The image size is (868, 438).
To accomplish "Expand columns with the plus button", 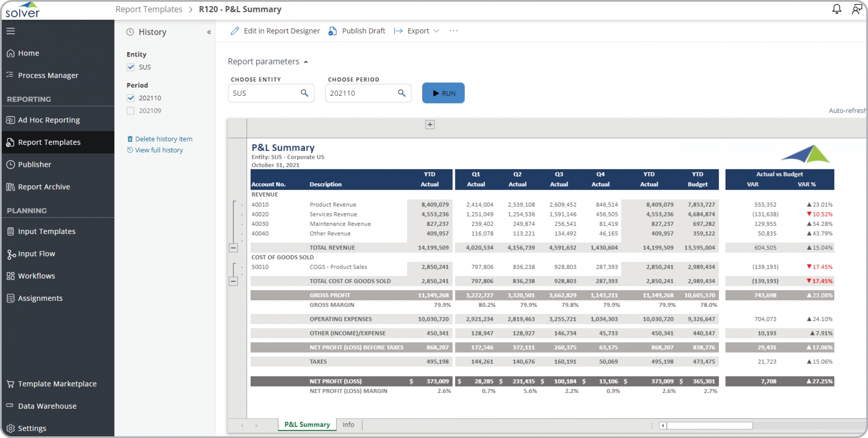I will (430, 125).
